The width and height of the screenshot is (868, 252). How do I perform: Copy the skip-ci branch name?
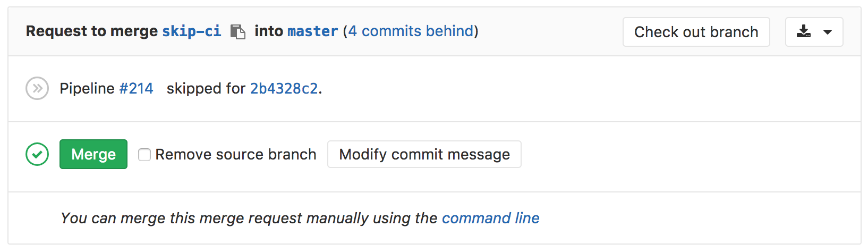[237, 32]
